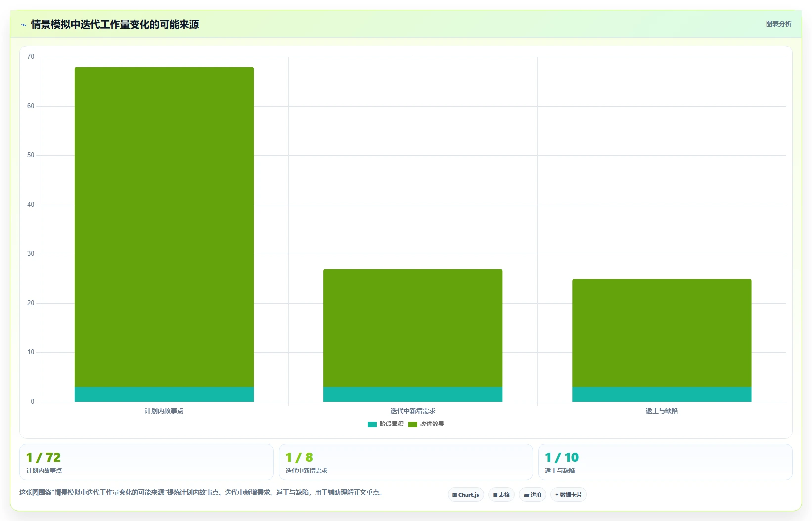
Task: Click 迭代中新增需求 caption in the data card
Action: [306, 471]
